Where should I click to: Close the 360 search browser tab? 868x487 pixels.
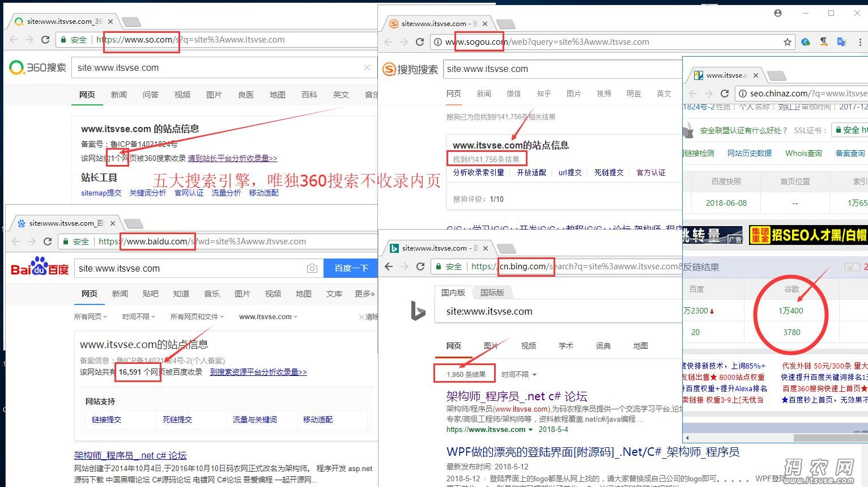pyautogui.click(x=110, y=22)
